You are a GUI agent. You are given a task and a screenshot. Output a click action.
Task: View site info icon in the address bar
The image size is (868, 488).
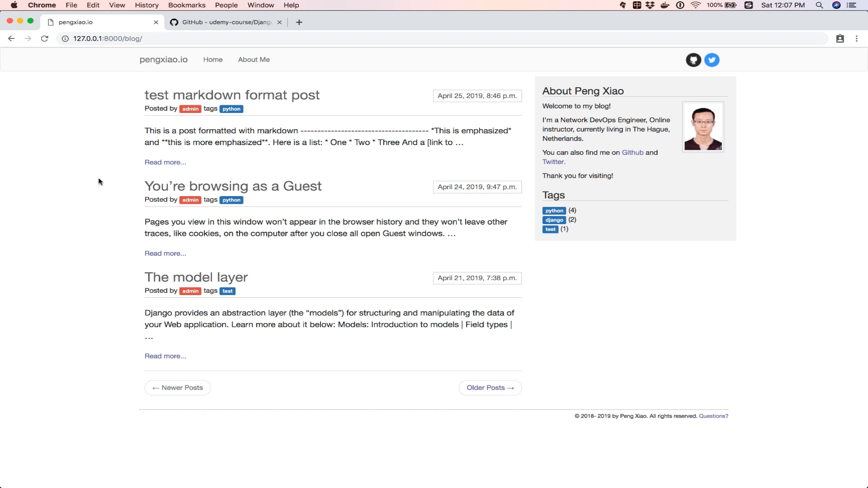(65, 38)
